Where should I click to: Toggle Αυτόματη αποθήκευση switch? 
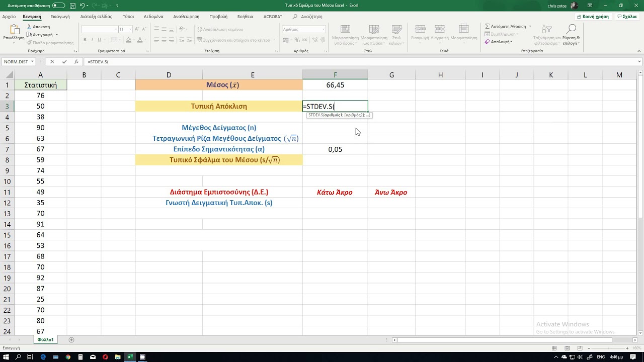pos(58,6)
